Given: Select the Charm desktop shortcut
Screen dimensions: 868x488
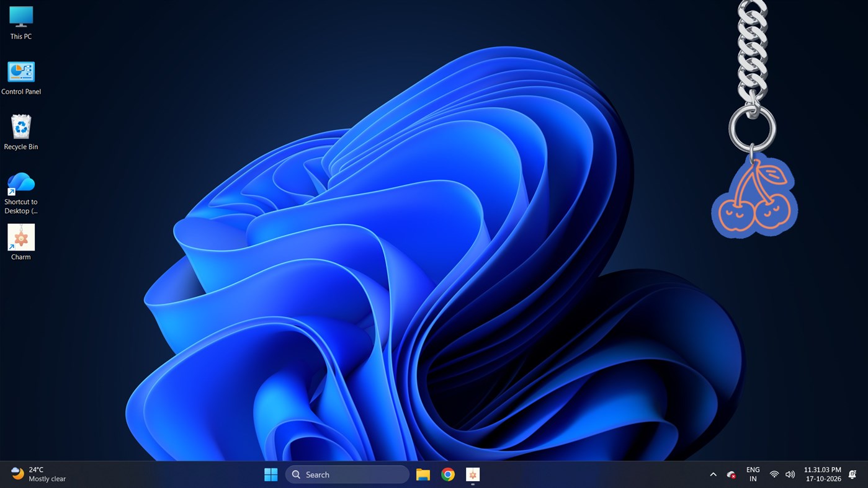Looking at the screenshot, I should click(x=20, y=242).
